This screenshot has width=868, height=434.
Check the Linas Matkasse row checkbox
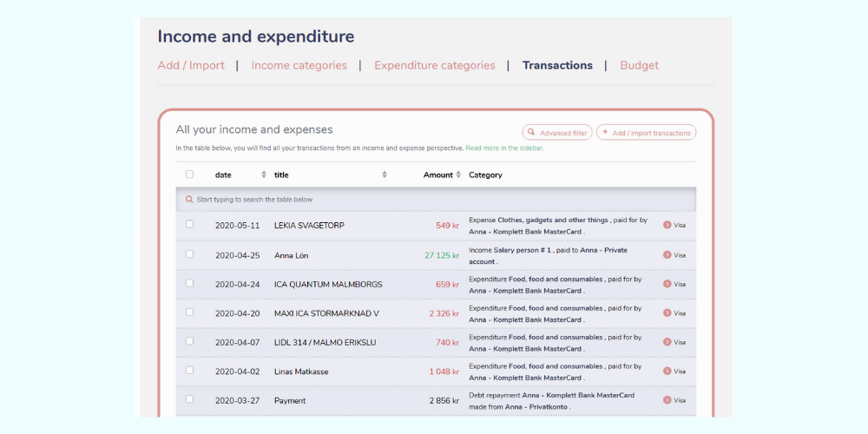click(190, 371)
